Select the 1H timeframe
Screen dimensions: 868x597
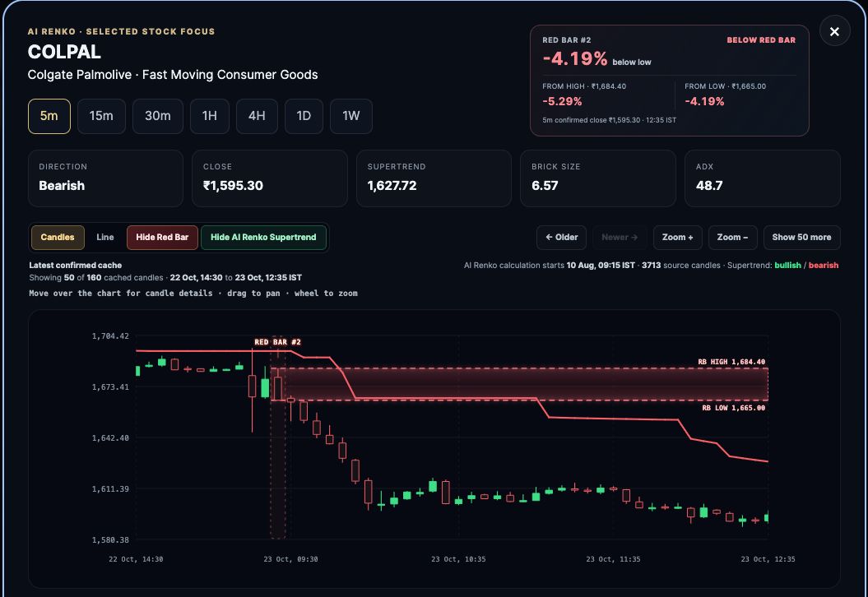210,116
